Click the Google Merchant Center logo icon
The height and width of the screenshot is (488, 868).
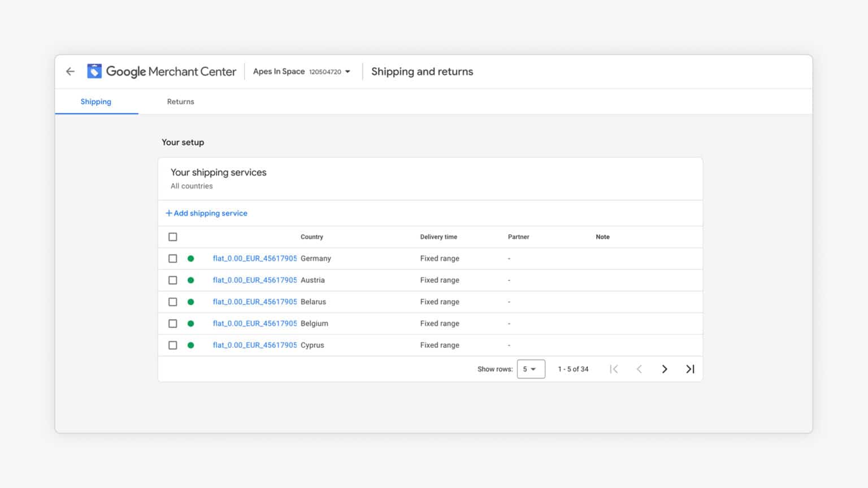[x=94, y=71]
